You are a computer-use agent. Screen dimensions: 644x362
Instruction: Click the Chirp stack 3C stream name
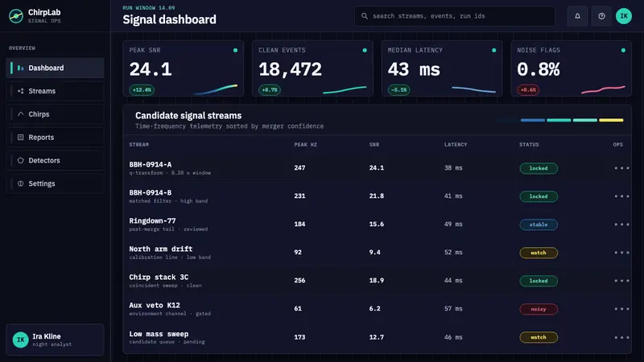[159, 277]
